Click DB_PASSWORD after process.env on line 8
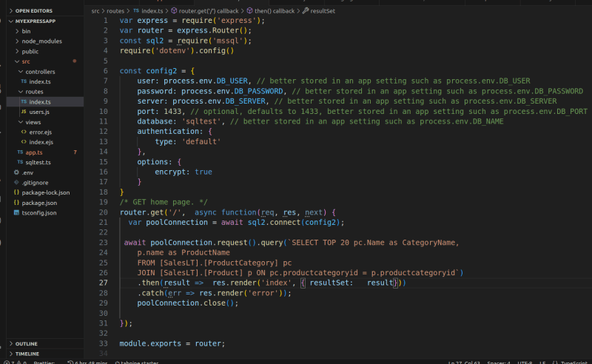 click(x=258, y=91)
